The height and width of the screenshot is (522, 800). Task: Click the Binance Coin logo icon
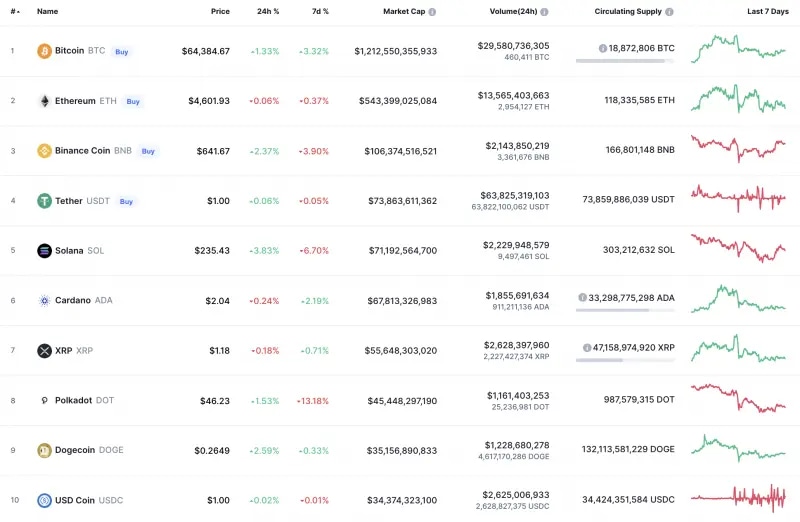[x=44, y=151]
